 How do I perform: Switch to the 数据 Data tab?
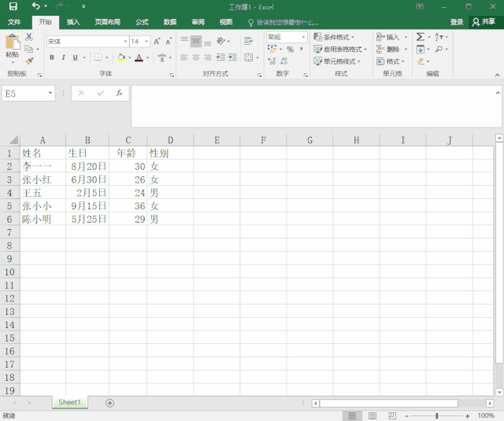pos(170,22)
